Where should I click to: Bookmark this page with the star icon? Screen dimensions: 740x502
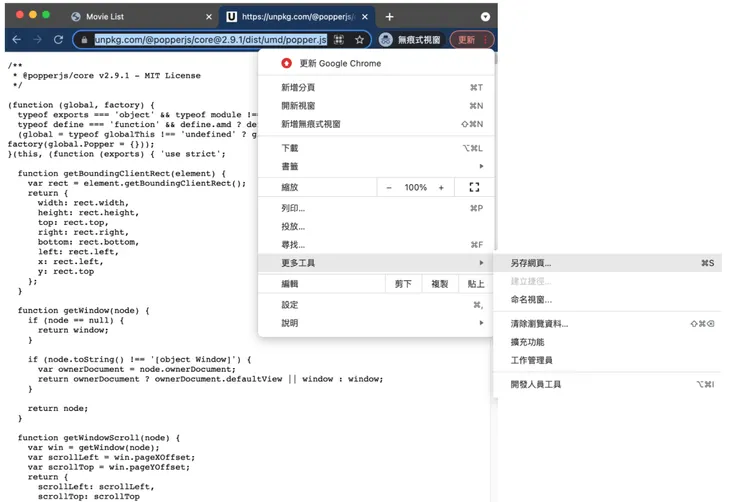click(360, 40)
